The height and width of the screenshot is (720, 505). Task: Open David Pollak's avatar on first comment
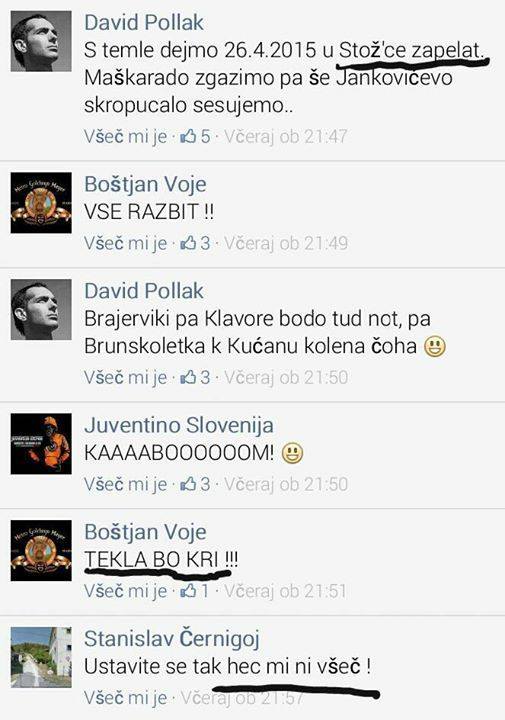(41, 41)
